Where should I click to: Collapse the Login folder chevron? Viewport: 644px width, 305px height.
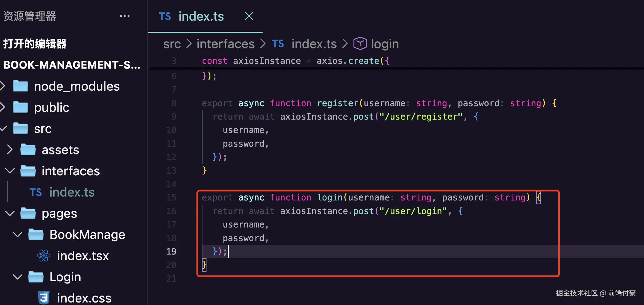(17, 277)
